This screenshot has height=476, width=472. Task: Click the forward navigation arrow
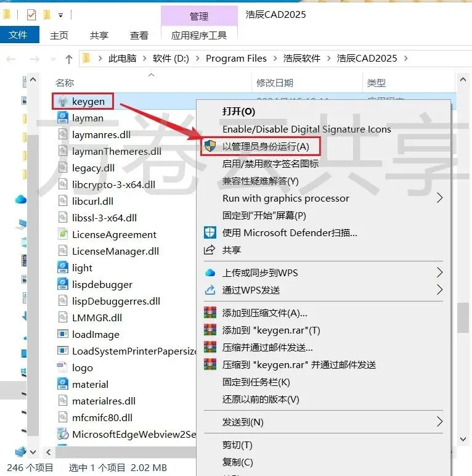35,59
